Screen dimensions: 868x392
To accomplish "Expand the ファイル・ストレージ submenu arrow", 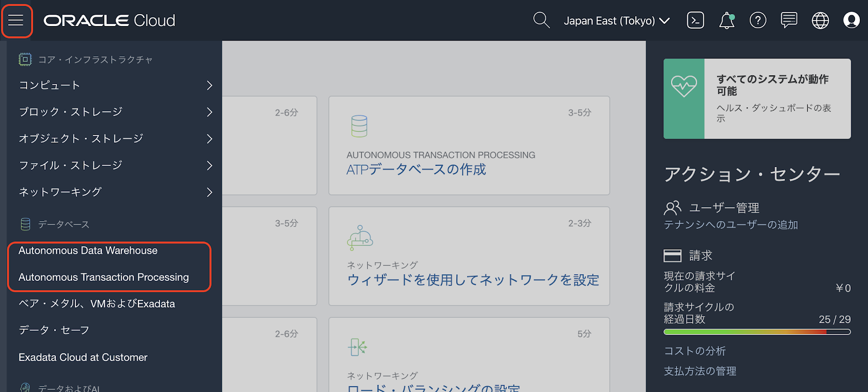I will (209, 165).
